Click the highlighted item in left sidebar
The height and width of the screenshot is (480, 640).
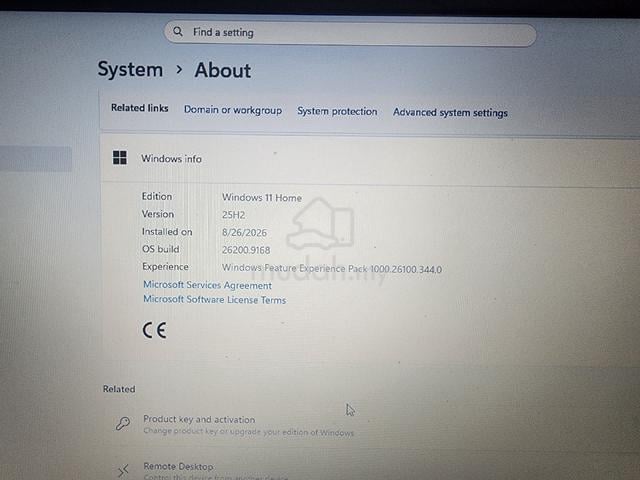pos(36,159)
